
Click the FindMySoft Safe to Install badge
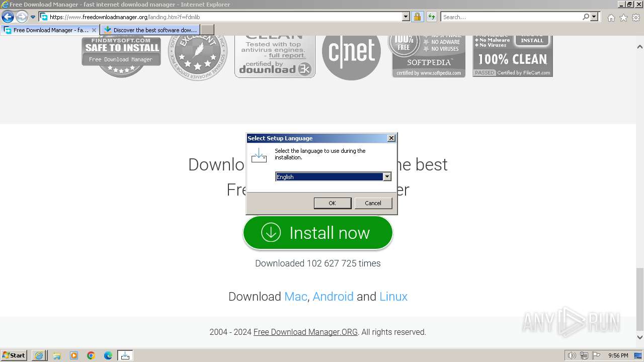(x=121, y=56)
